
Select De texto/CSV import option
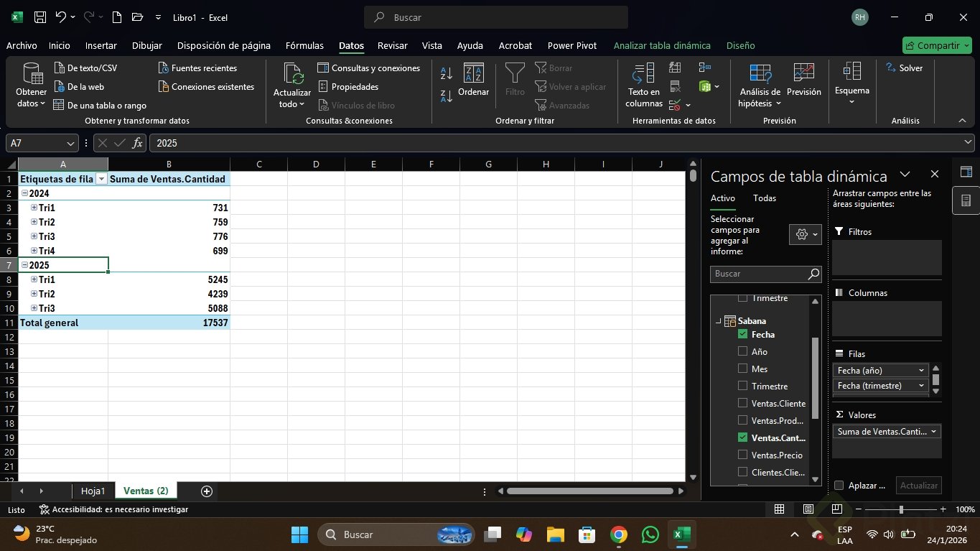pos(85,68)
